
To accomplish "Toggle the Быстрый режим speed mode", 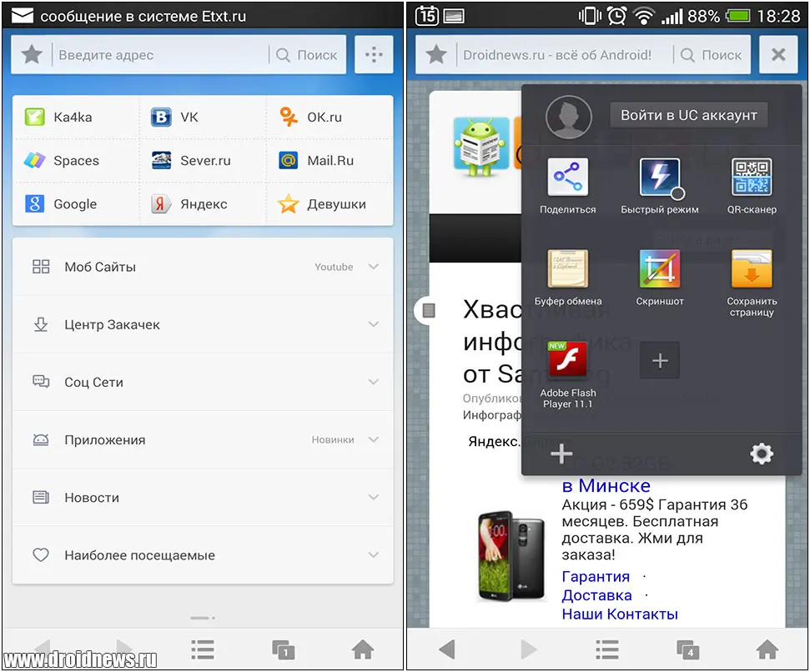I will pyautogui.click(x=660, y=177).
